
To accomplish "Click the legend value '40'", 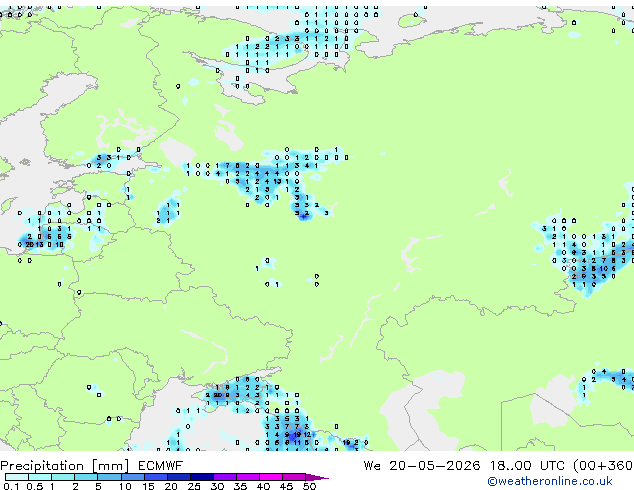I will [x=263, y=486].
